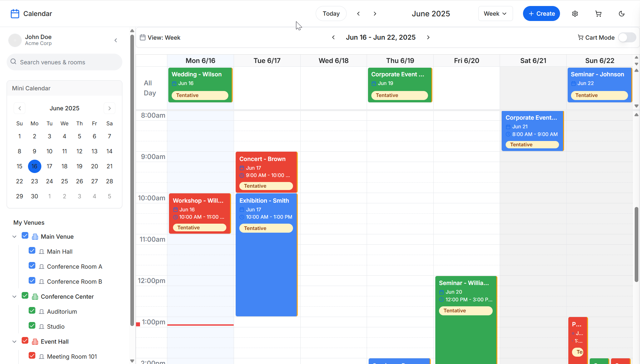
Task: Go to previous week beside Jun 16 range
Action: (333, 37)
